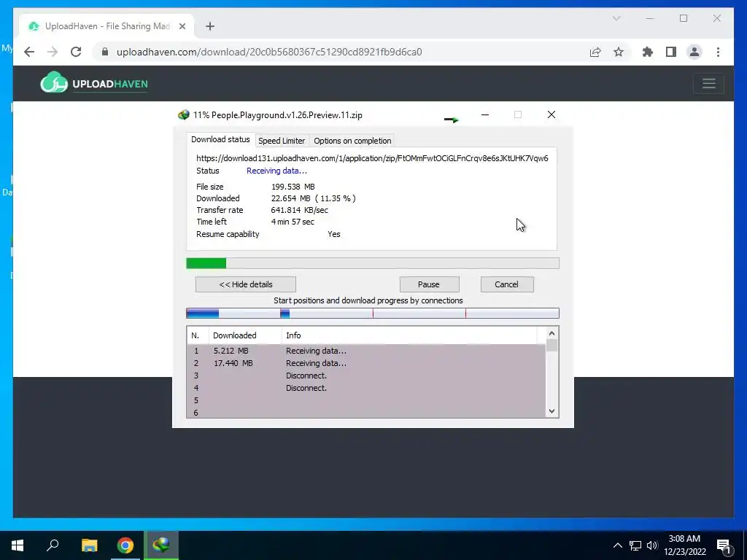Click the Downloaded column header
This screenshot has height=560, width=747.
pyautogui.click(x=245, y=335)
